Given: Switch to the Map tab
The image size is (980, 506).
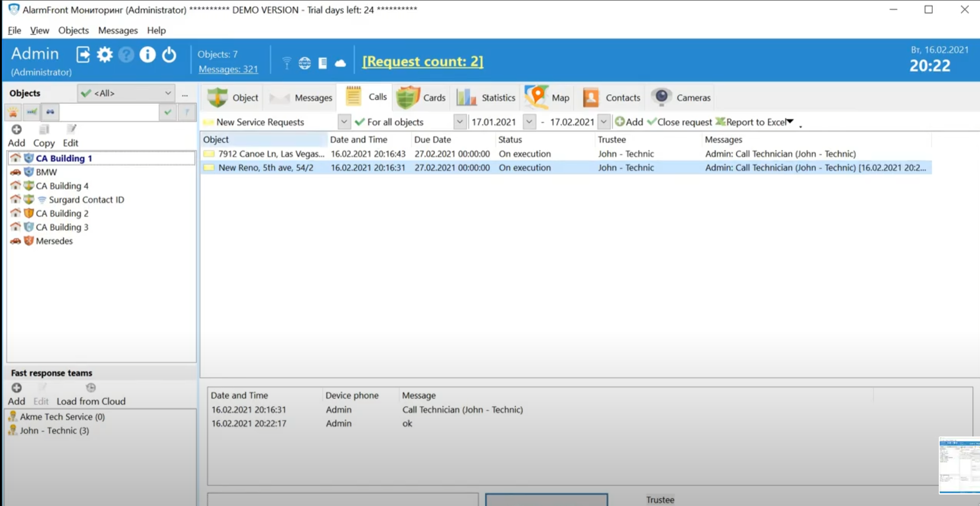Looking at the screenshot, I should point(547,97).
